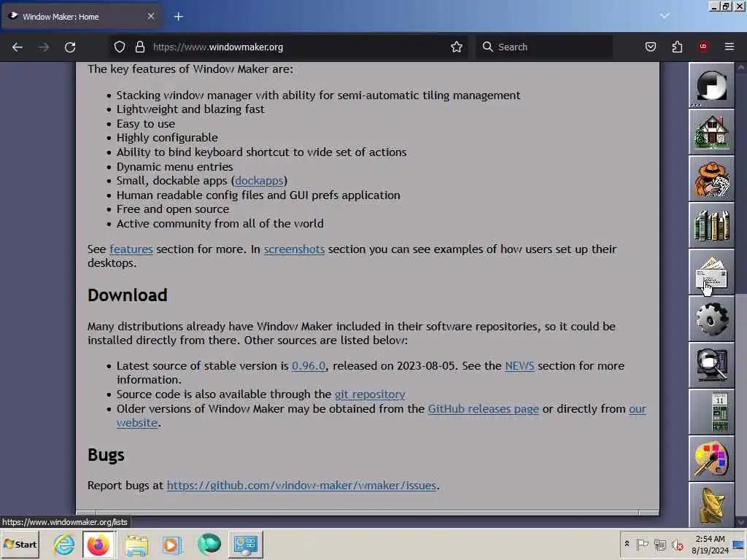Screen dimensions: 747x560
Task: Reload the current page
Action: click(x=70, y=47)
